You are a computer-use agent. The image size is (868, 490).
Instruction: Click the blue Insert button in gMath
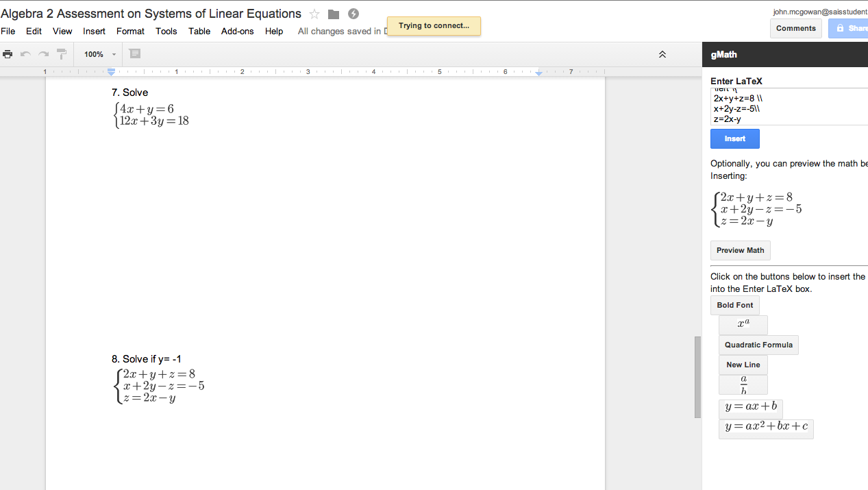[735, 138]
